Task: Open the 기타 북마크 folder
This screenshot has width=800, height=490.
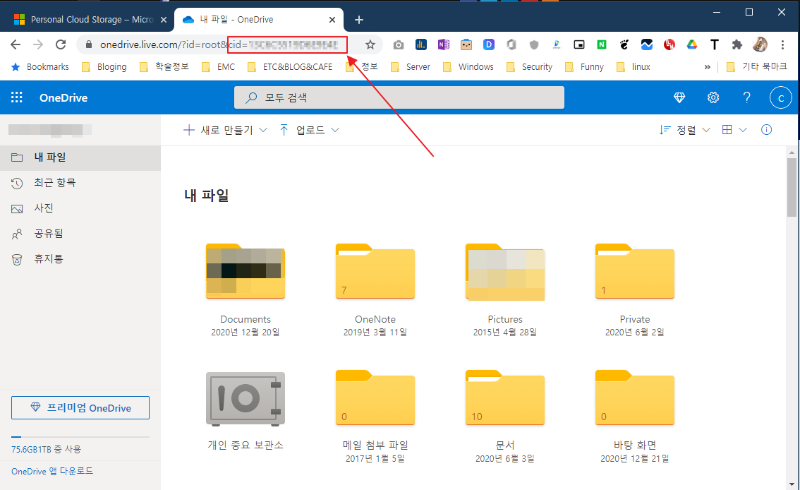Action: click(x=757, y=67)
